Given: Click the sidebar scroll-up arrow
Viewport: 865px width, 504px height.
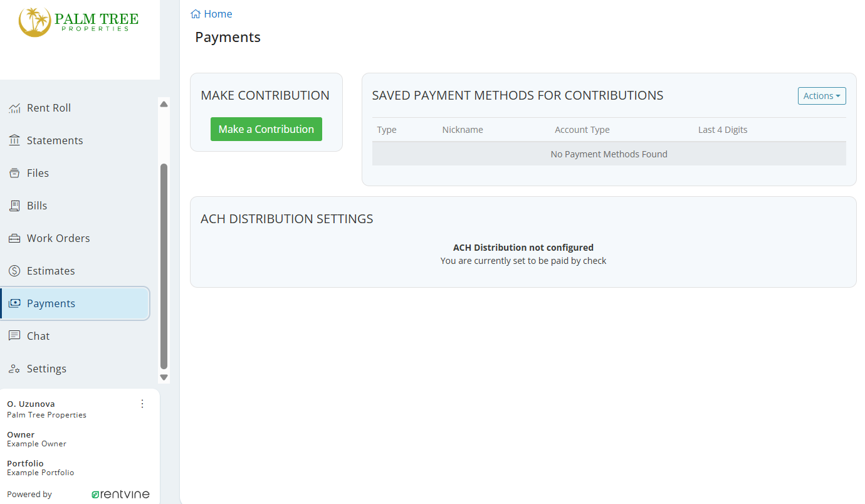Looking at the screenshot, I should pyautogui.click(x=164, y=104).
